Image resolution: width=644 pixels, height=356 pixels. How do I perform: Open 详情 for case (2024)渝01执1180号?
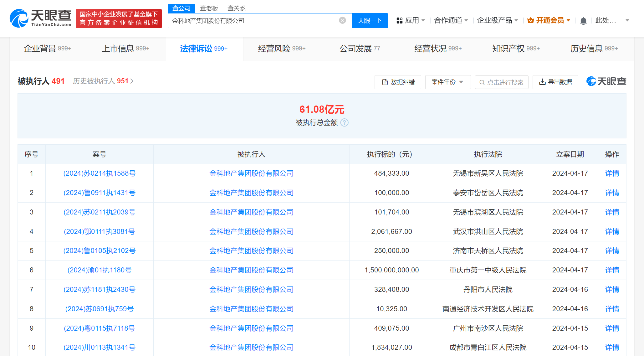[612, 270]
